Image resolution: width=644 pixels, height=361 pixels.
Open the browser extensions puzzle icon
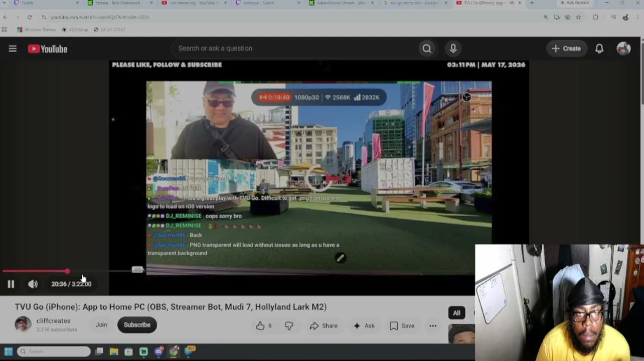point(595,17)
